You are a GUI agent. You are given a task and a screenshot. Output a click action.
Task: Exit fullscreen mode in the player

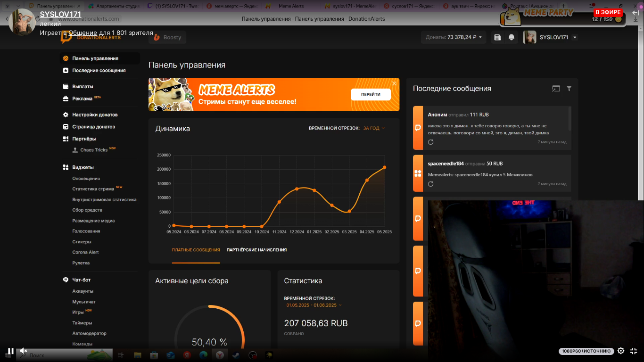tap(634, 351)
